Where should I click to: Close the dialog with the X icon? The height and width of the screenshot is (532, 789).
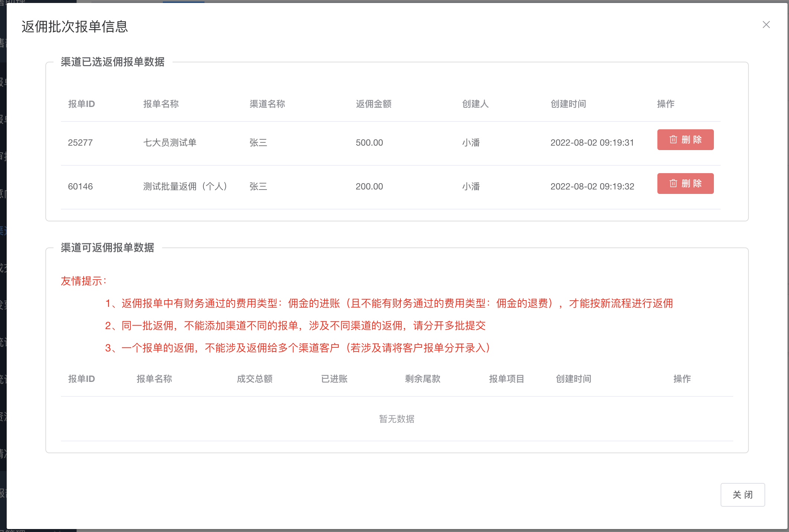coord(766,25)
